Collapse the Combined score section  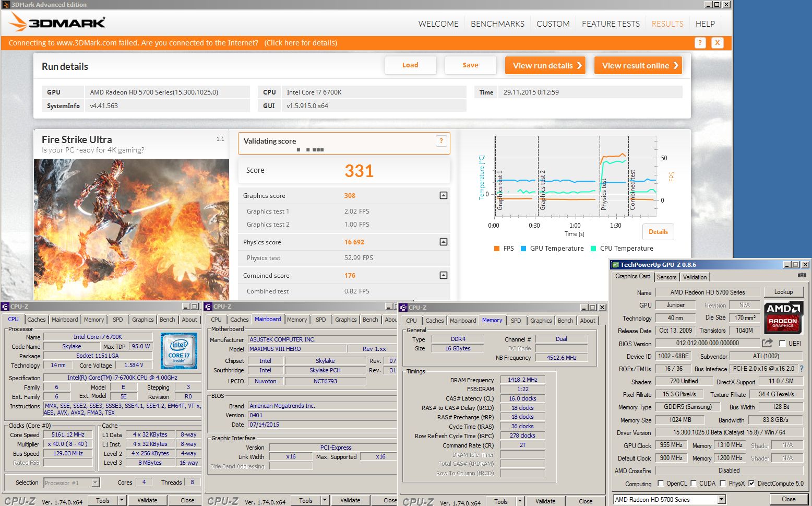click(x=444, y=275)
